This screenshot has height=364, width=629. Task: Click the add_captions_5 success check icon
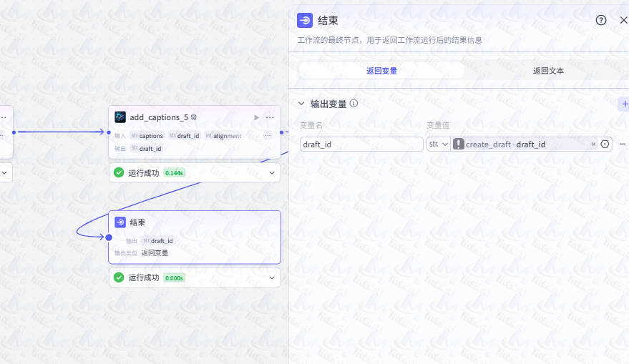pos(119,173)
